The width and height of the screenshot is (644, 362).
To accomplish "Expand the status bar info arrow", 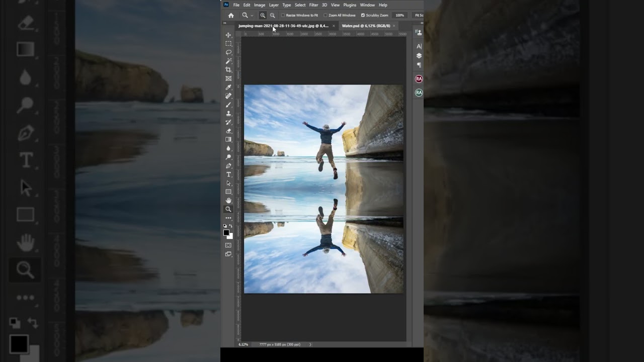I will pyautogui.click(x=310, y=344).
